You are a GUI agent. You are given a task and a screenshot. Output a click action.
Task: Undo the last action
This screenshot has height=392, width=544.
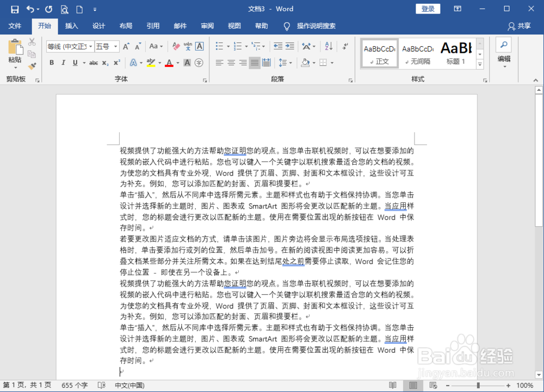tap(30, 9)
